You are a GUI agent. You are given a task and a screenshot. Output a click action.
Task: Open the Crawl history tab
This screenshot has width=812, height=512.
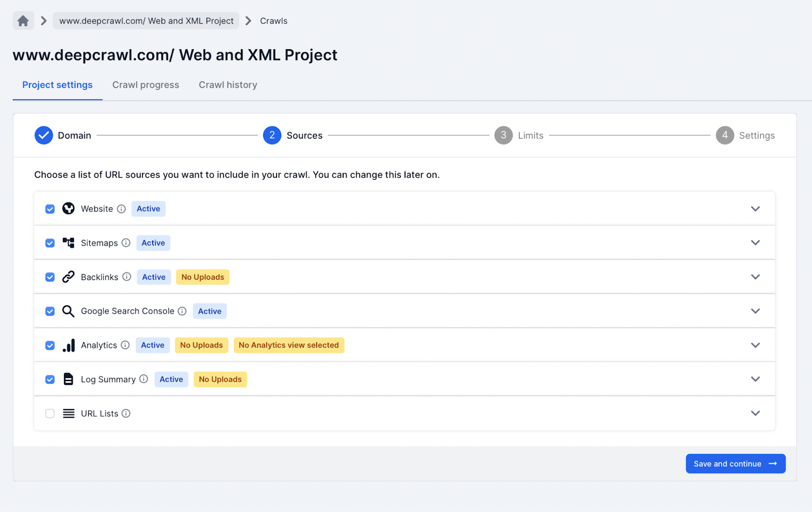point(228,85)
